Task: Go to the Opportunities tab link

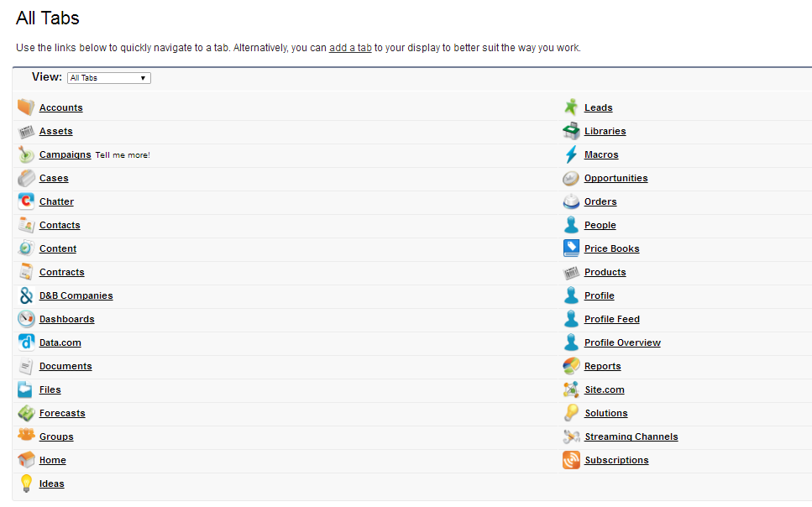Action: (616, 178)
